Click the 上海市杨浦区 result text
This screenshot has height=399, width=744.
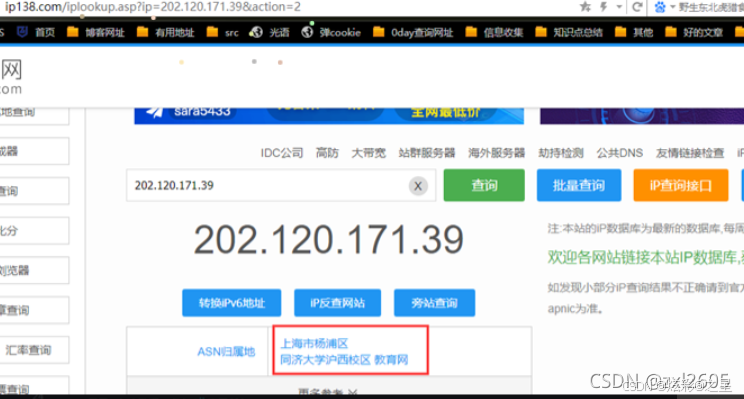314,343
